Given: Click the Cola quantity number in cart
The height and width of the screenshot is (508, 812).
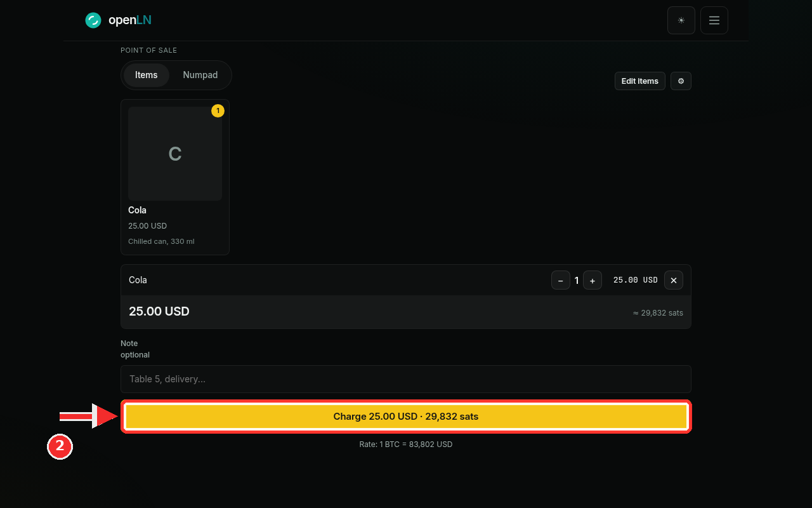Looking at the screenshot, I should [577, 280].
